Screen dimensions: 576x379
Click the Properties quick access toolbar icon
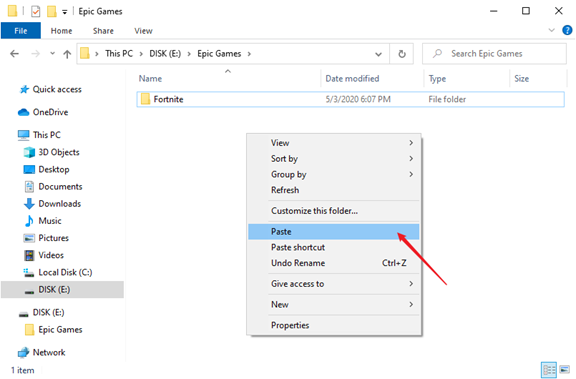35,11
